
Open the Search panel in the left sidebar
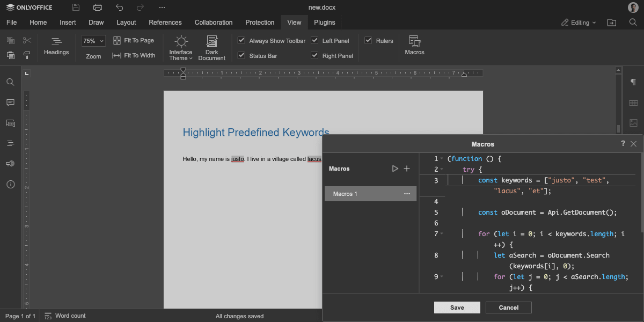[10, 82]
